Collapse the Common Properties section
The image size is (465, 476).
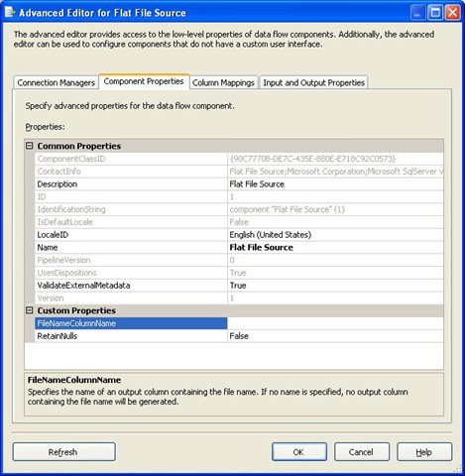pos(30,146)
